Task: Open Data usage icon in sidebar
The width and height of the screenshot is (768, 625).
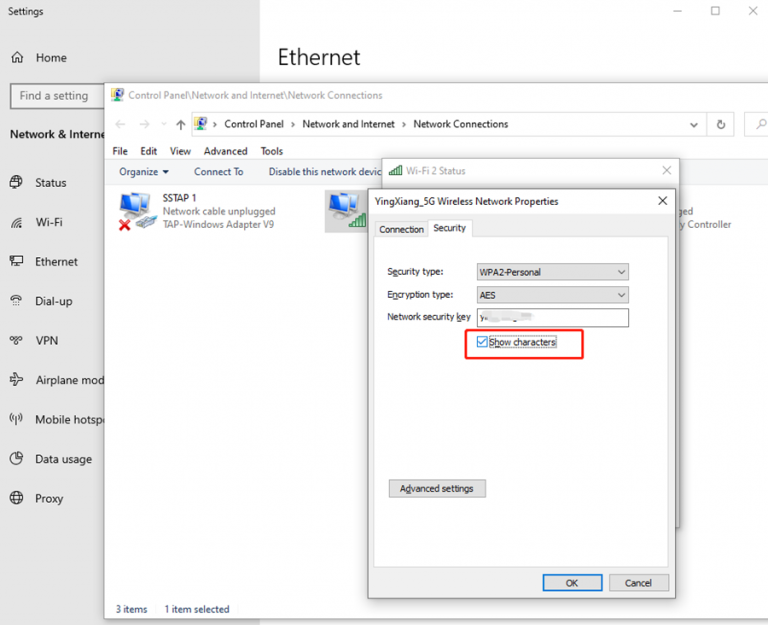Action: [x=16, y=458]
